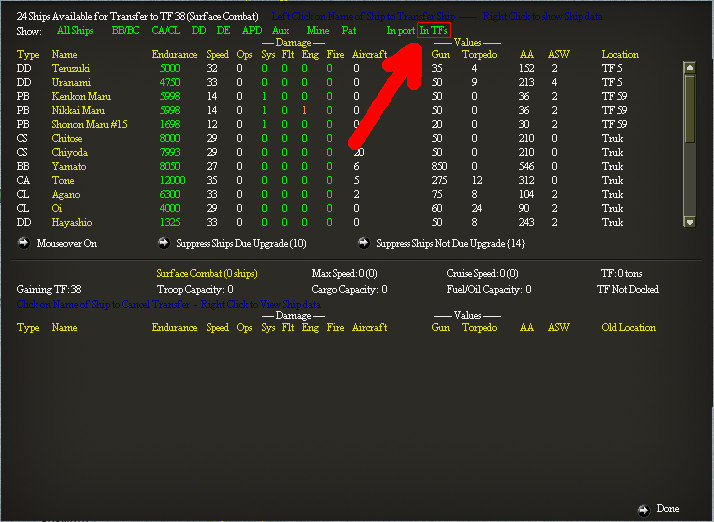Click the Done button label
This screenshot has height=522, width=714.
[668, 508]
